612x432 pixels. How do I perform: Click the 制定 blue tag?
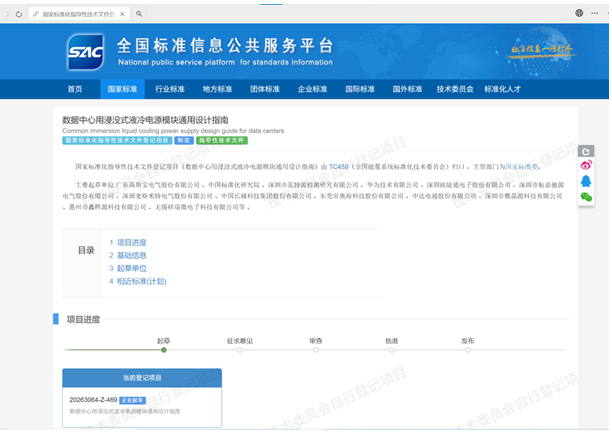183,140
